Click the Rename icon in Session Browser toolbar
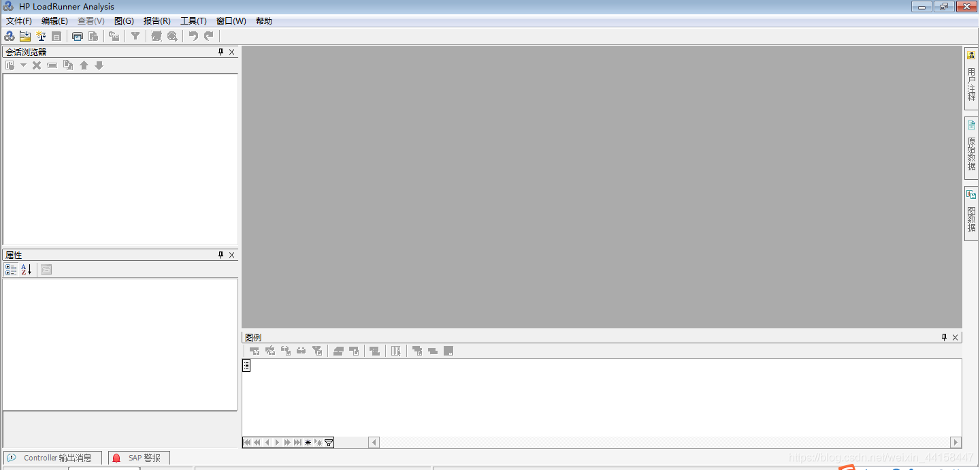 [52, 65]
